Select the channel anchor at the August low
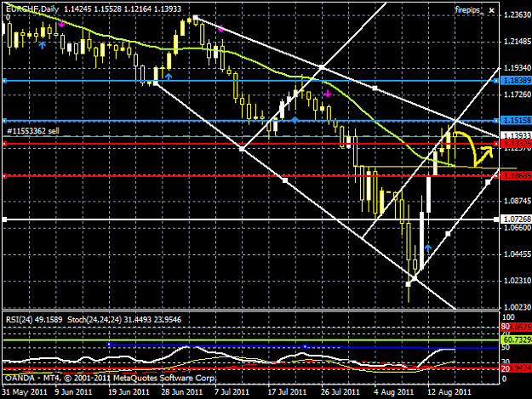Viewport: 532px width, 399px height. click(x=409, y=284)
